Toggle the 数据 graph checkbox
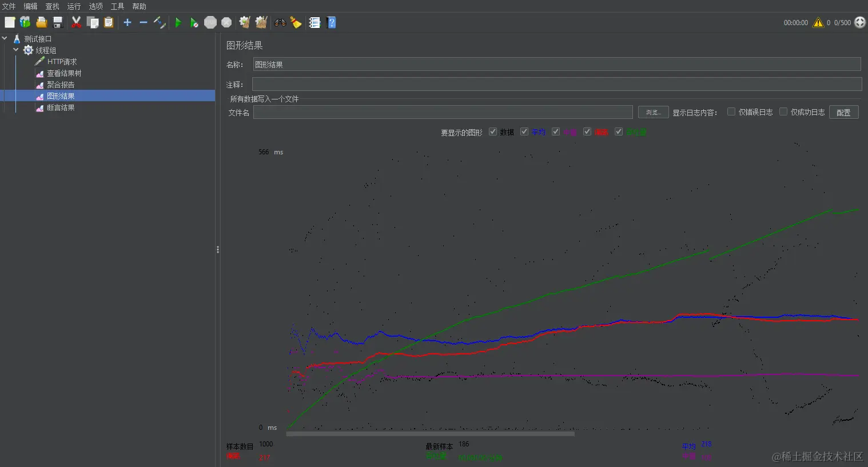 (492, 132)
